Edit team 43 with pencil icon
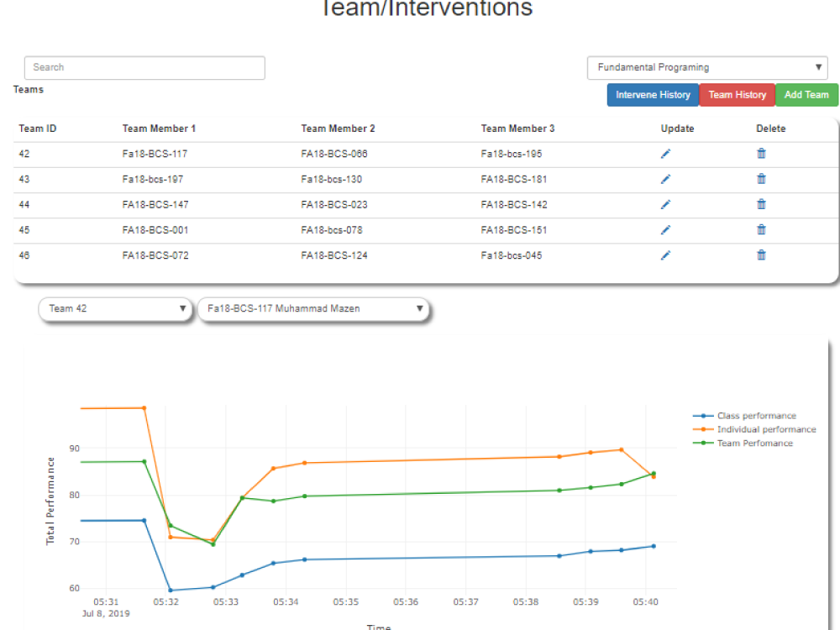The image size is (840, 630). tap(665, 180)
